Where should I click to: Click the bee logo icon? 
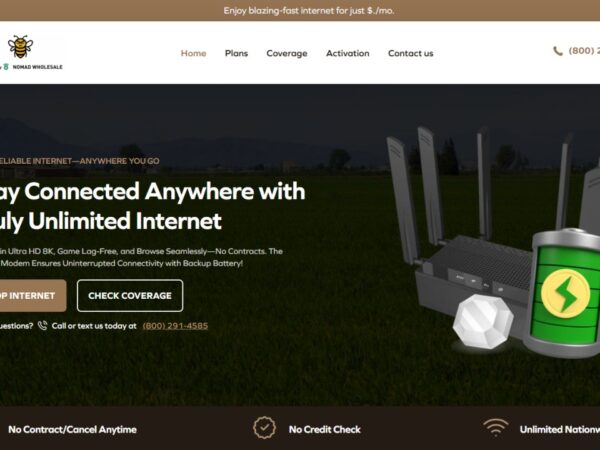point(20,46)
